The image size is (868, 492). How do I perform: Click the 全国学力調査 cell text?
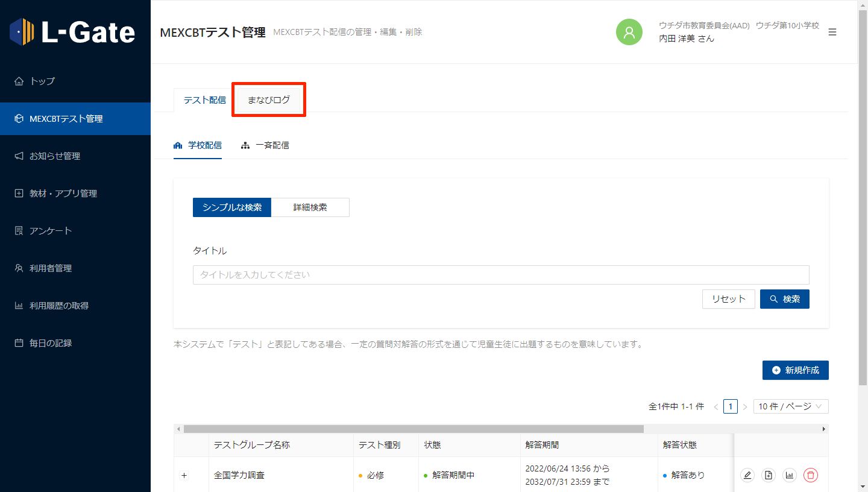(239, 475)
